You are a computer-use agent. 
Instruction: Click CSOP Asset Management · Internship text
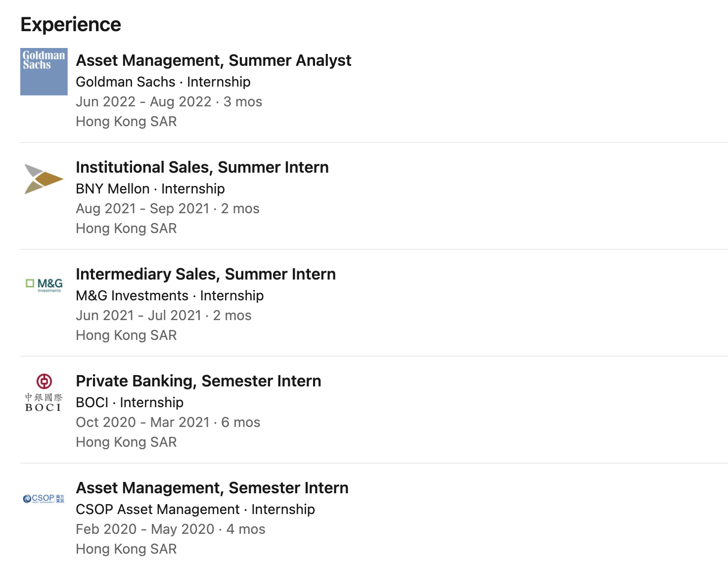tap(195, 509)
